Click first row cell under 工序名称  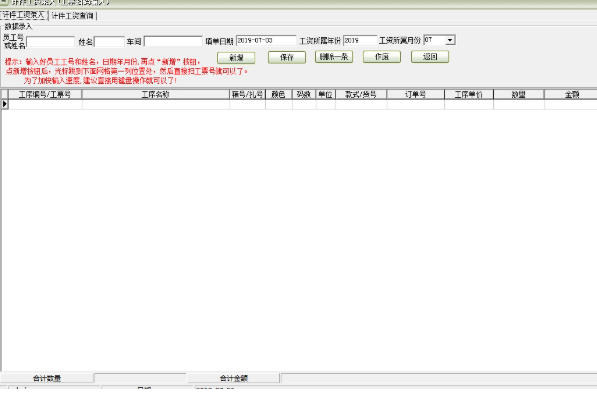tap(155, 104)
